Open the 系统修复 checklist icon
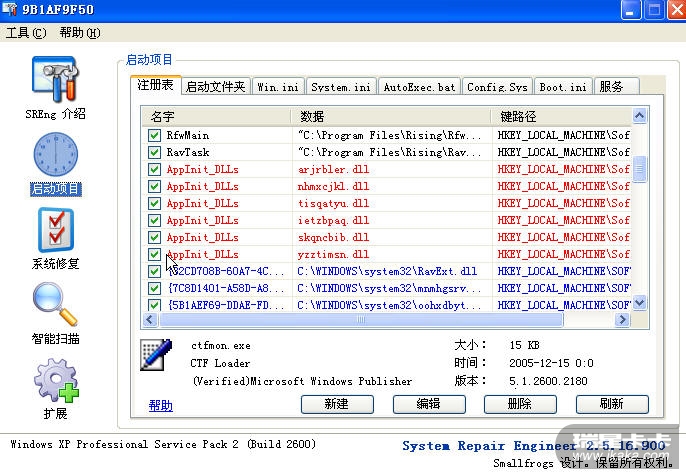The image size is (686, 474). click(x=56, y=230)
